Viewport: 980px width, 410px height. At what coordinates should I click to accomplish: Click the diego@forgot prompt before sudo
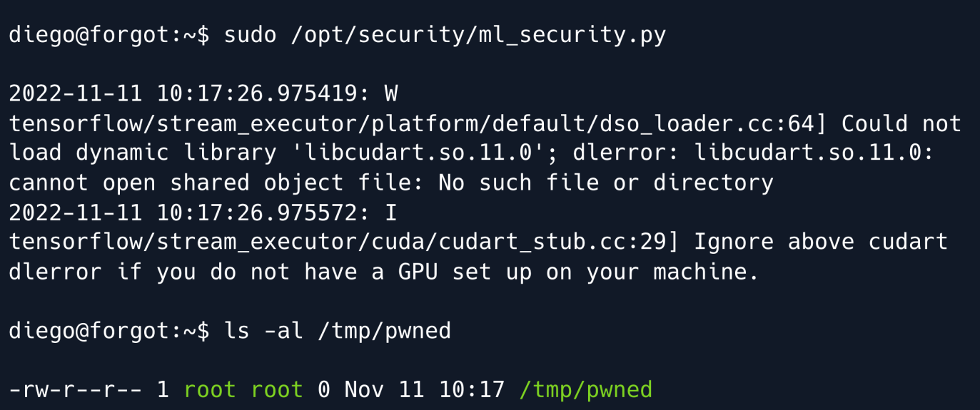[96, 35]
